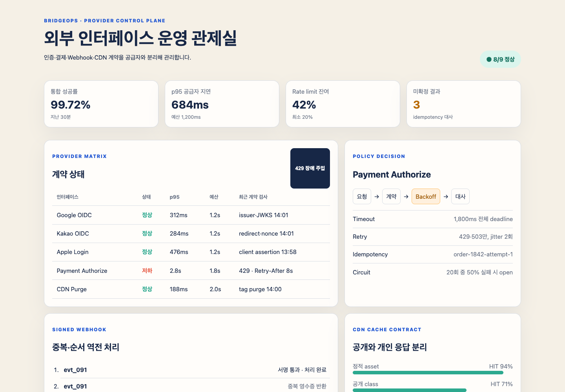Click the 인터페이스 column header
The width and height of the screenshot is (565, 392).
tap(67, 197)
